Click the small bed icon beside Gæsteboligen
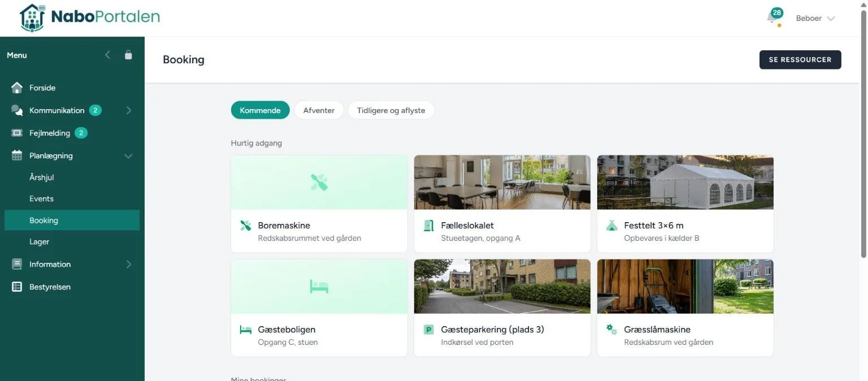 (245, 330)
